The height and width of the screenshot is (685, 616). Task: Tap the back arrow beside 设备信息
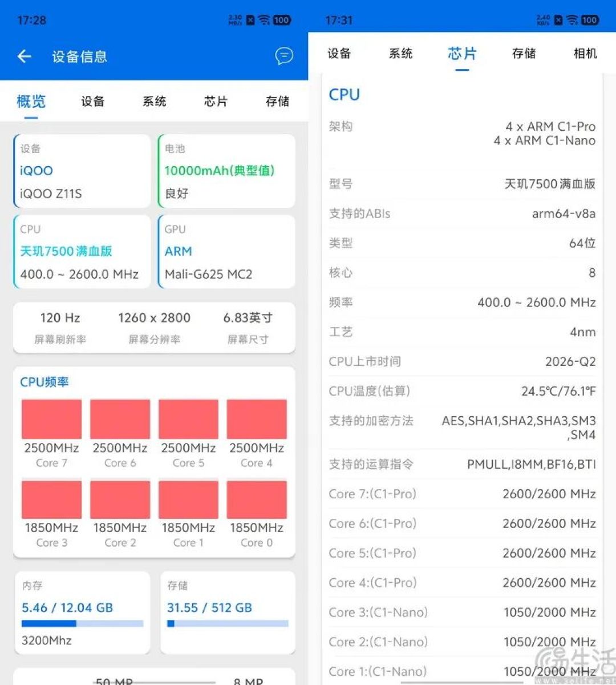click(x=24, y=56)
